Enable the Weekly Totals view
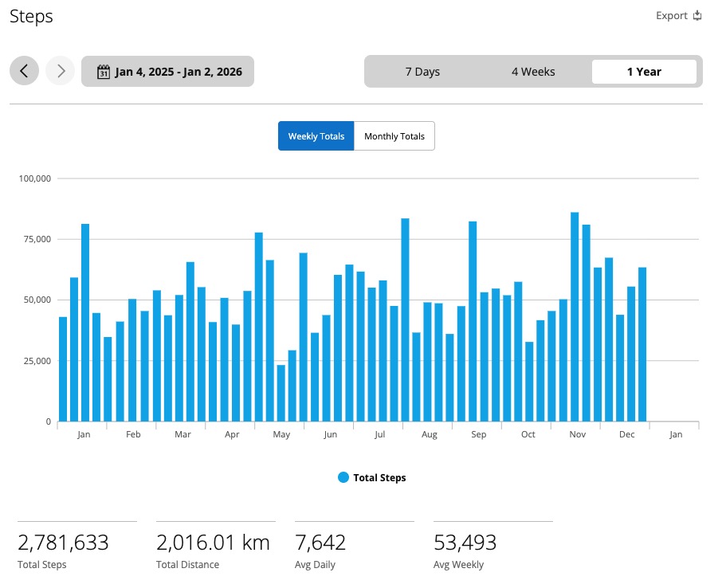 (316, 136)
